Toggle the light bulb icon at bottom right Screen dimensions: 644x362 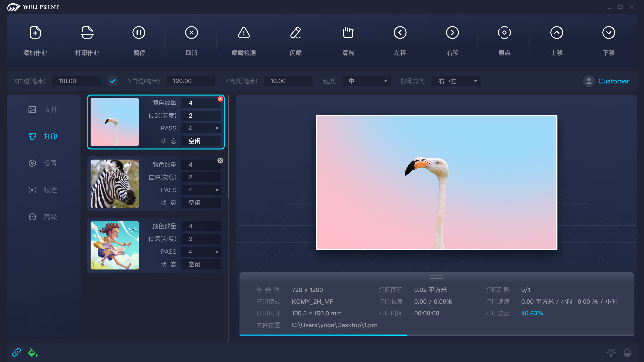(611, 352)
